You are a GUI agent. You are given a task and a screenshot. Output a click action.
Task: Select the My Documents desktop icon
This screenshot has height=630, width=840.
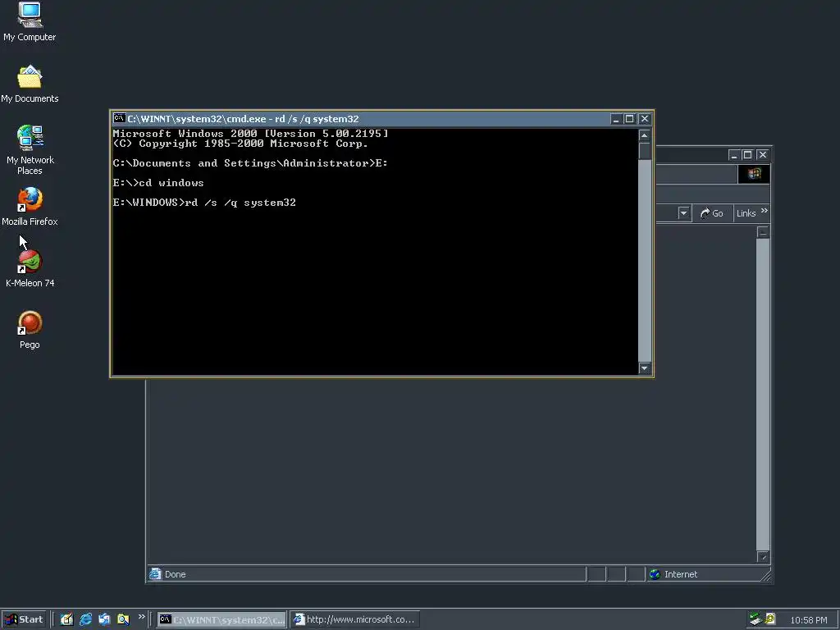pyautogui.click(x=30, y=84)
